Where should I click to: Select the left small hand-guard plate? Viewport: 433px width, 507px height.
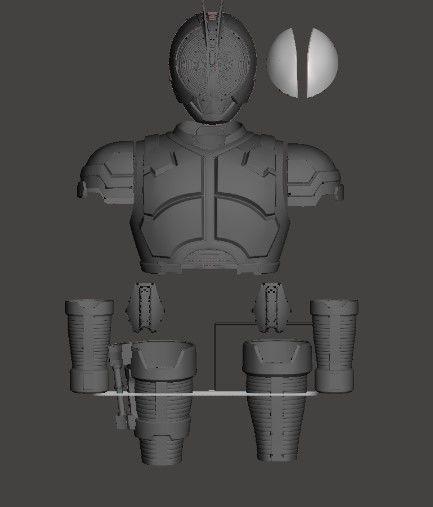point(145,307)
